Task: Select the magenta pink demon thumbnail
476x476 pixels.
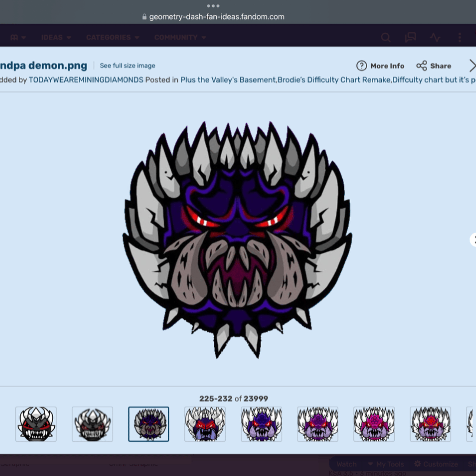Action: tap(374, 424)
